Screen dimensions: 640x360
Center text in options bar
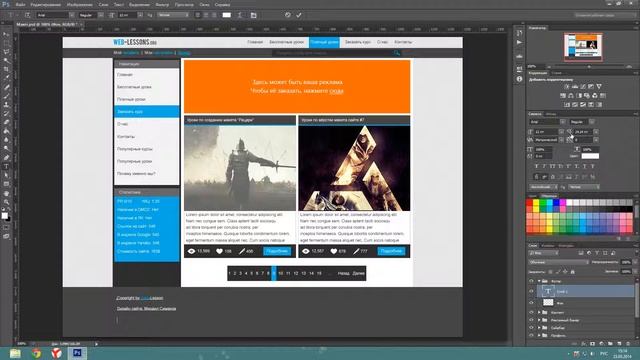tap(206, 15)
